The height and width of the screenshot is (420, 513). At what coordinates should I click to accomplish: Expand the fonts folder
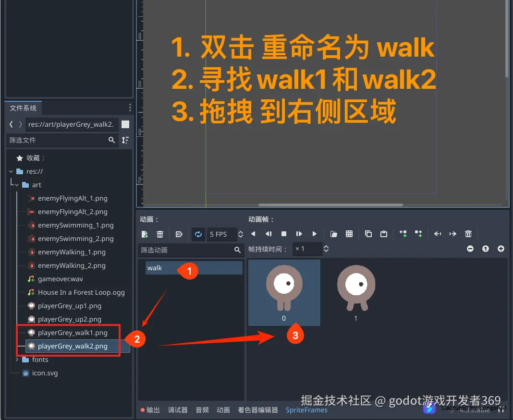coord(17,360)
